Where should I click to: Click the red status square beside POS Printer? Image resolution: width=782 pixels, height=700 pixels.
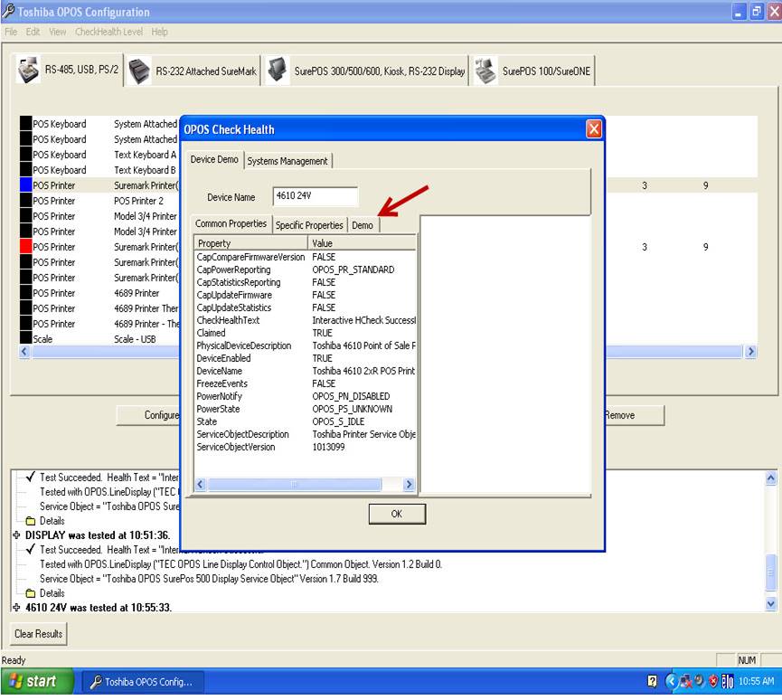[x=25, y=247]
